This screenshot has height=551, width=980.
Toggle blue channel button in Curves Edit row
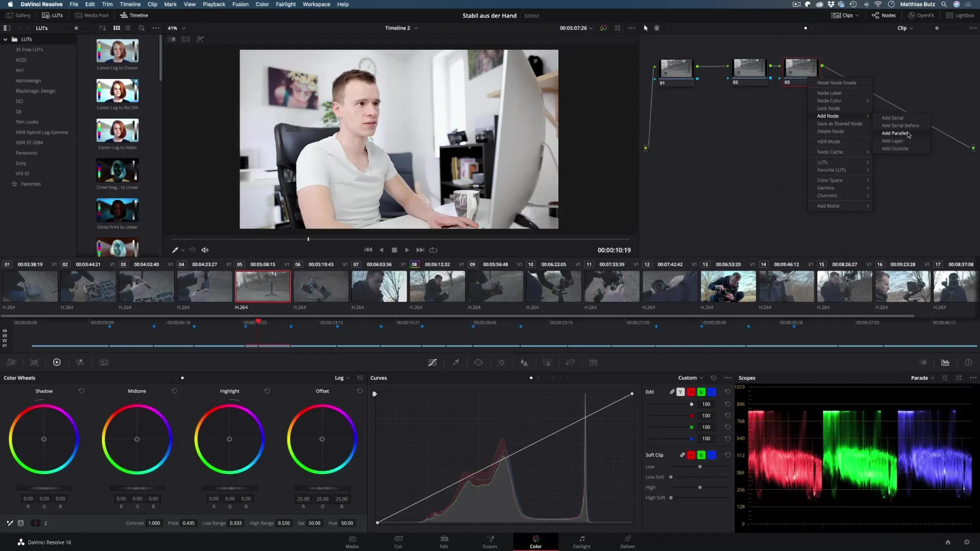tap(712, 392)
